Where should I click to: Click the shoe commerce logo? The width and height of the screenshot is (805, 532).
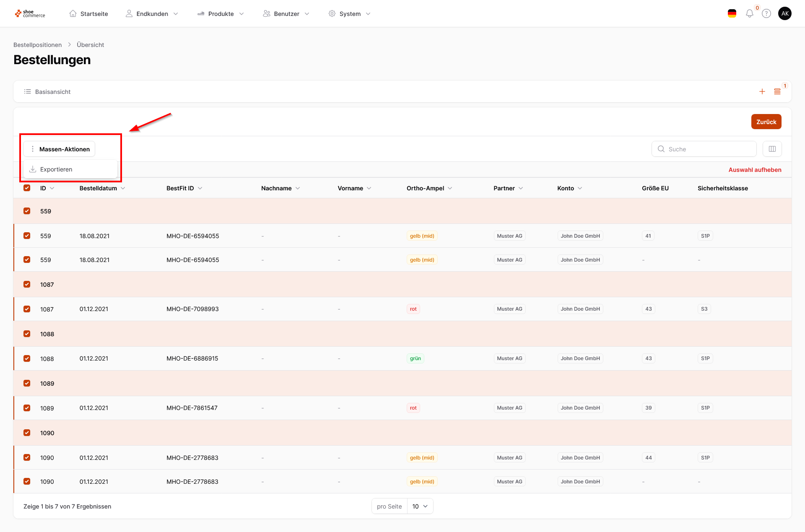(x=30, y=13)
